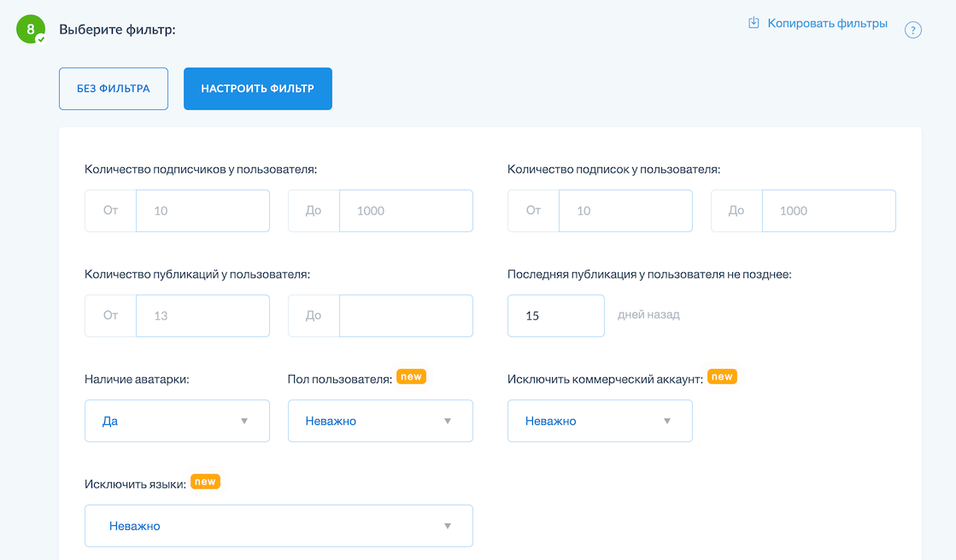The height and width of the screenshot is (560, 956).
Task: Click the help question mark icon
Action: click(912, 31)
